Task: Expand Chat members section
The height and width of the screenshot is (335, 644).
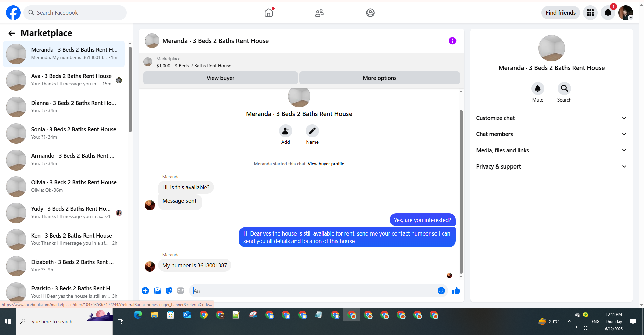Action: click(551, 134)
